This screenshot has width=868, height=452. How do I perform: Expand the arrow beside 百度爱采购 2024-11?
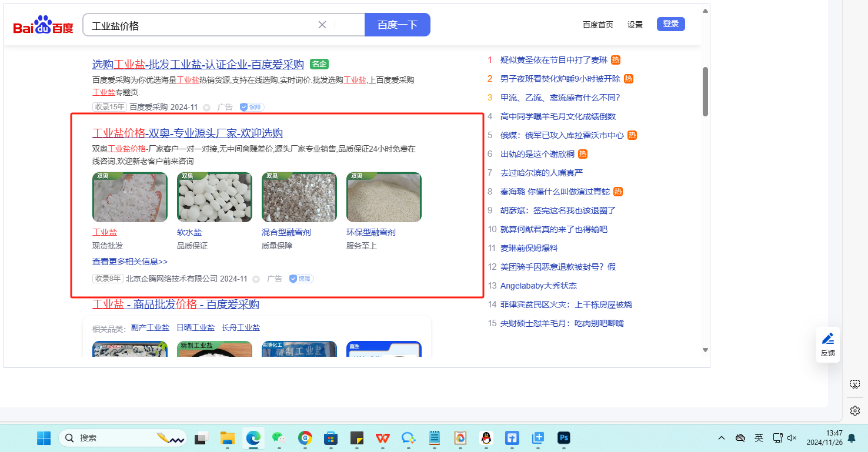[206, 108]
